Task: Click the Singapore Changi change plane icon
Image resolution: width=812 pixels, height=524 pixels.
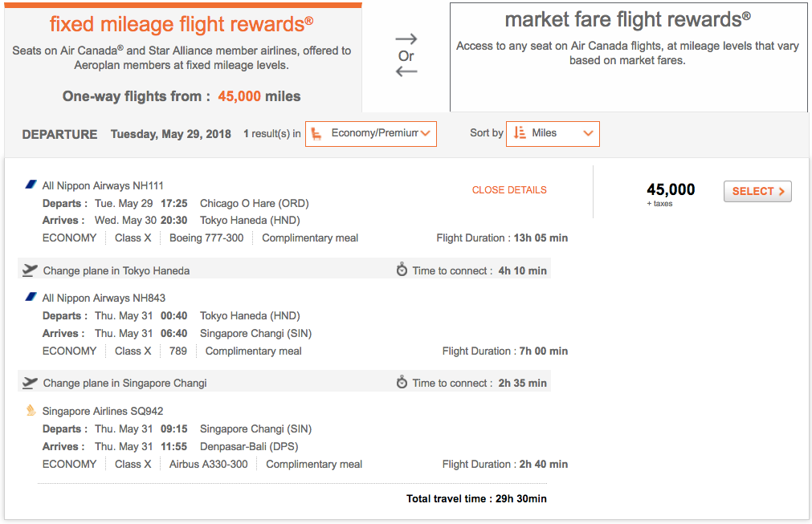Action: [x=31, y=383]
